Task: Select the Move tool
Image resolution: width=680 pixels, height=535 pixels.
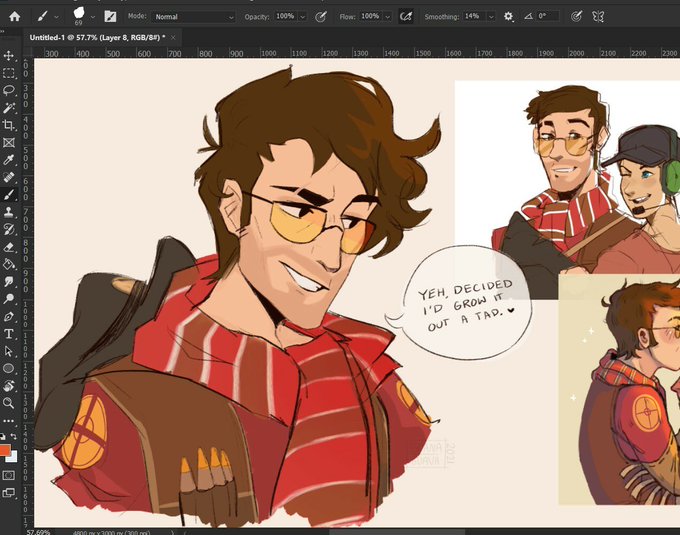Action: pyautogui.click(x=8, y=55)
